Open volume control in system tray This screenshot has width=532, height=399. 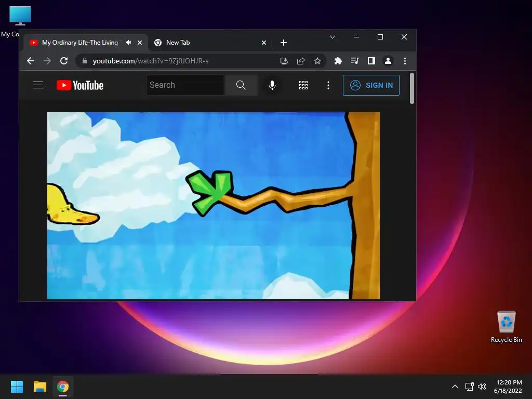tap(482, 387)
